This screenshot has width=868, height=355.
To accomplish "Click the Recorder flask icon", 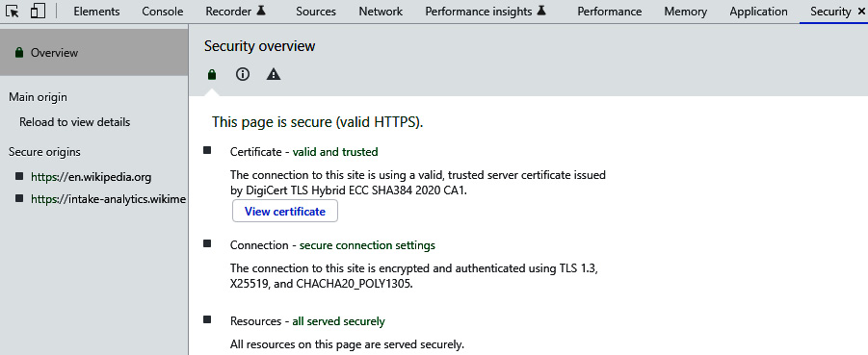I will click(x=261, y=11).
